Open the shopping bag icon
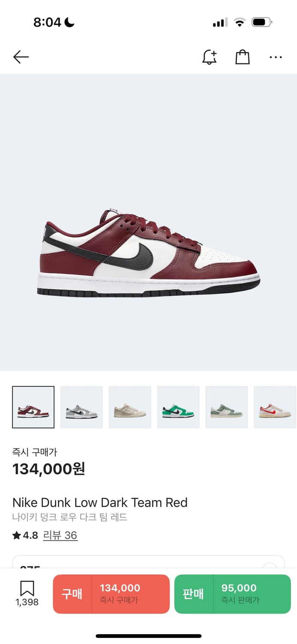This screenshot has width=297, height=644. pyautogui.click(x=242, y=57)
